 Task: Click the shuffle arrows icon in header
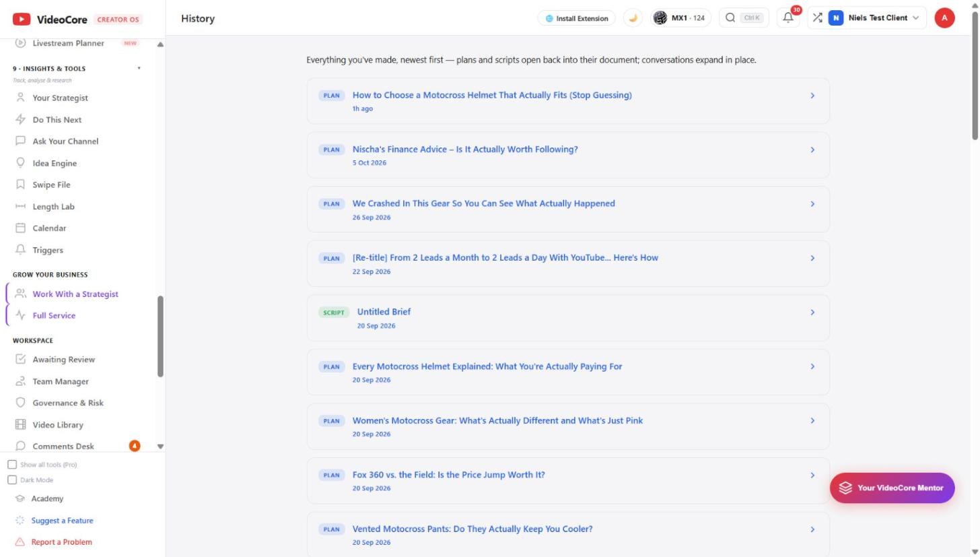pyautogui.click(x=817, y=18)
